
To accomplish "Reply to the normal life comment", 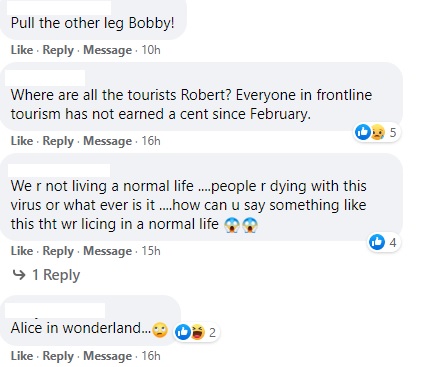I will pos(58,251).
